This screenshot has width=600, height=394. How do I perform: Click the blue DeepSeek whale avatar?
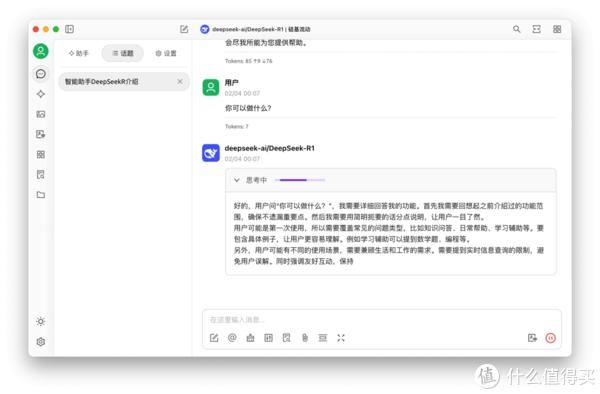[211, 153]
